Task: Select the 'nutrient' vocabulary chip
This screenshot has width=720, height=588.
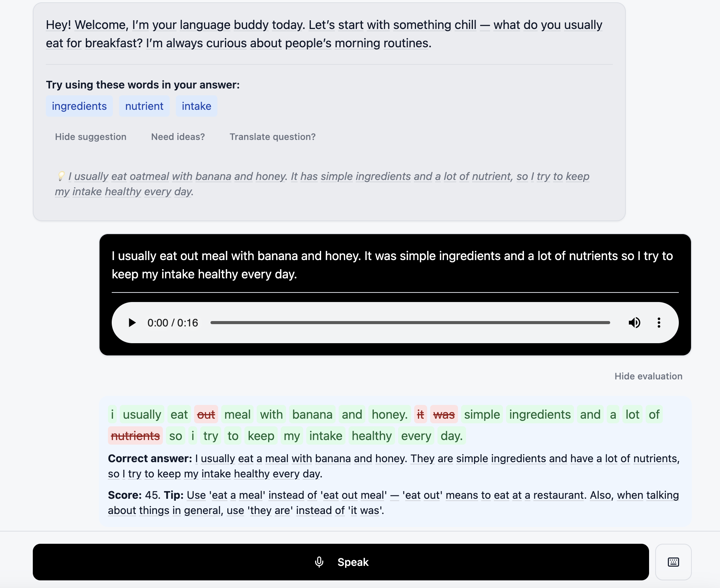Action: [x=144, y=106]
